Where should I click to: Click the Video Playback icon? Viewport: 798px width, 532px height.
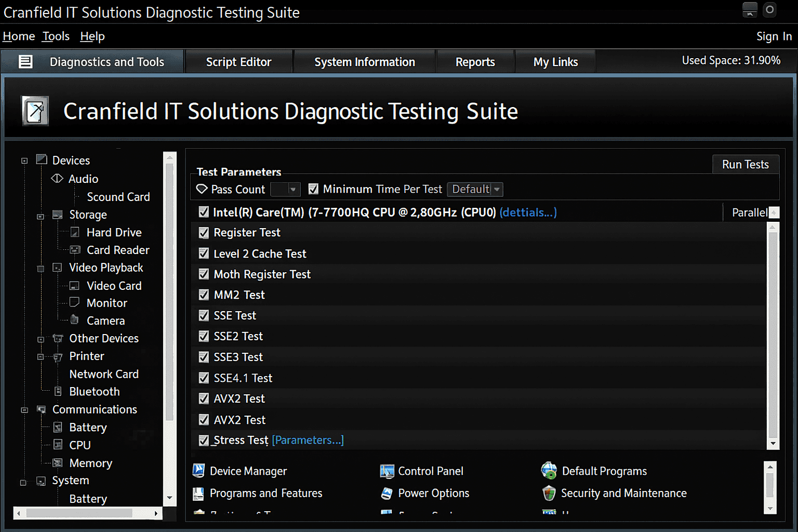click(57, 268)
